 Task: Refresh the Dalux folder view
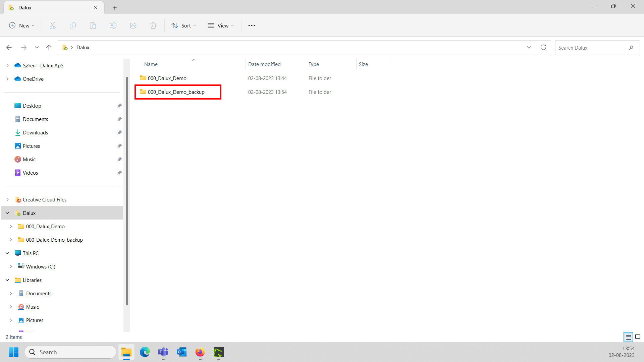(543, 47)
